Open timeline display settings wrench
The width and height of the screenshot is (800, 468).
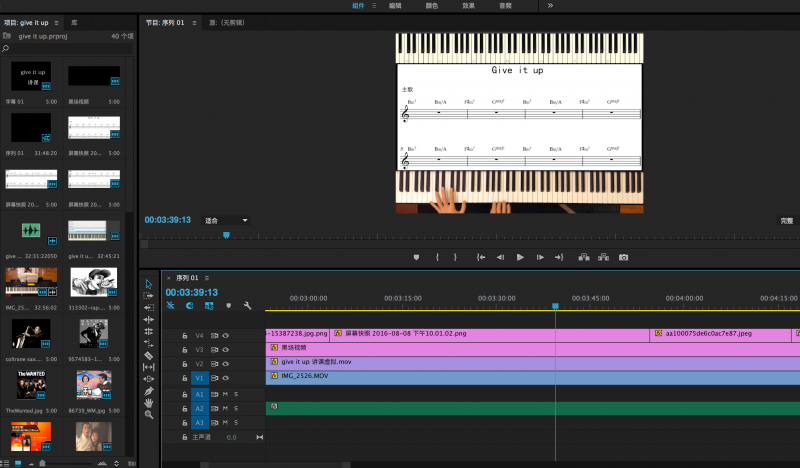pyautogui.click(x=247, y=306)
